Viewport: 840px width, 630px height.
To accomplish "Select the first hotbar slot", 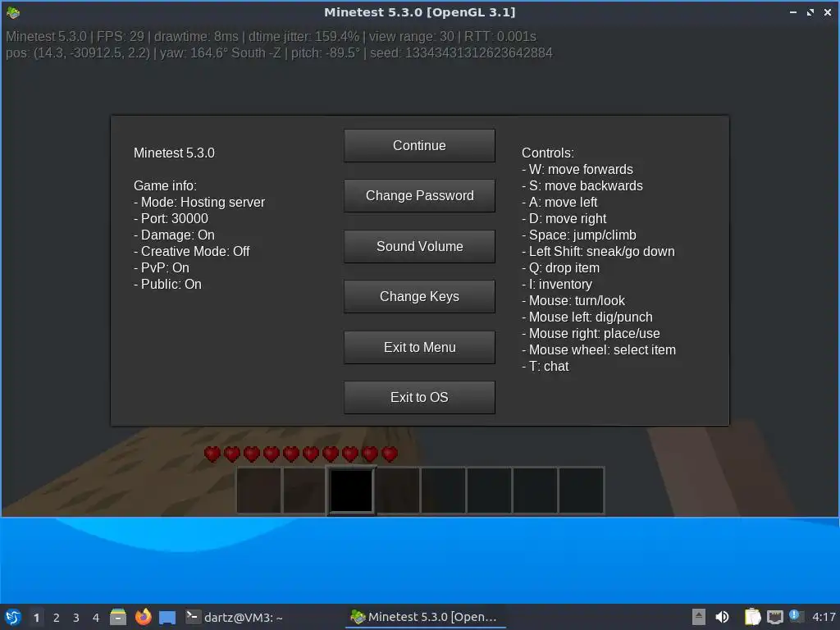I will pyautogui.click(x=258, y=491).
